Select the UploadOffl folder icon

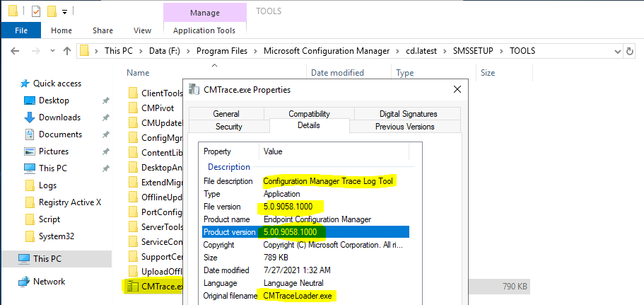133,271
